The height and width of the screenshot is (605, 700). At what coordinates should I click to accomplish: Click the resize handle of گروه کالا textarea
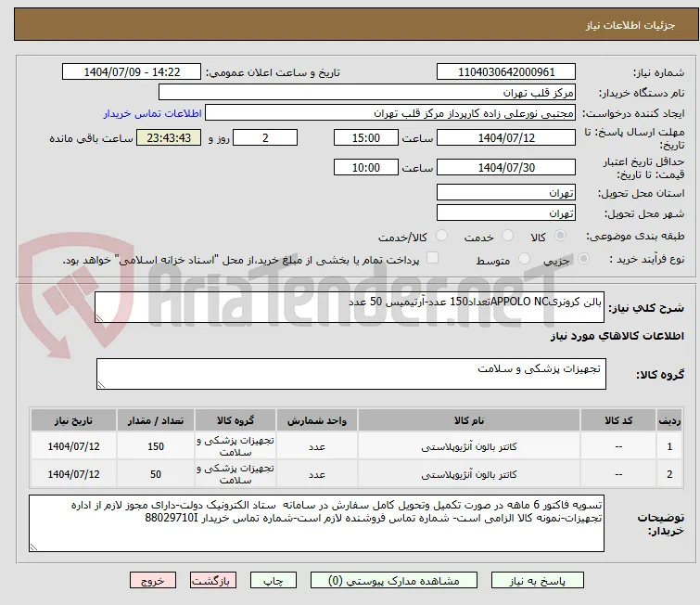click(101, 385)
